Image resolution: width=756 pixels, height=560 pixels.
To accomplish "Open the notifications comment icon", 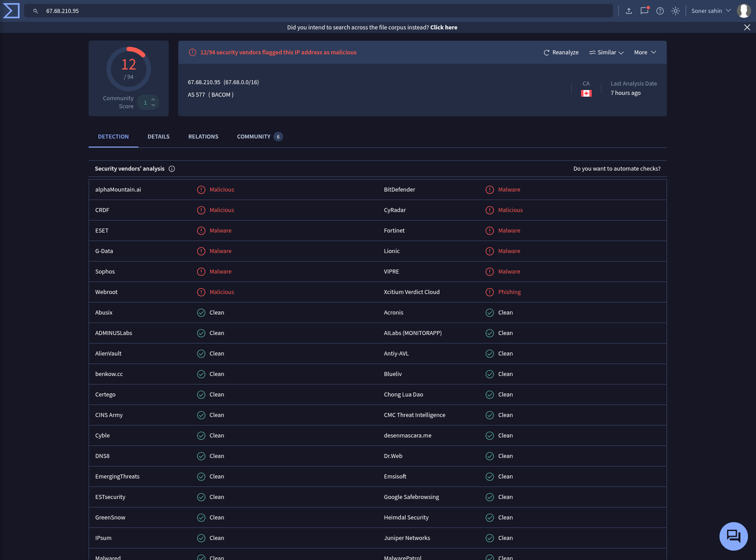I will point(644,11).
